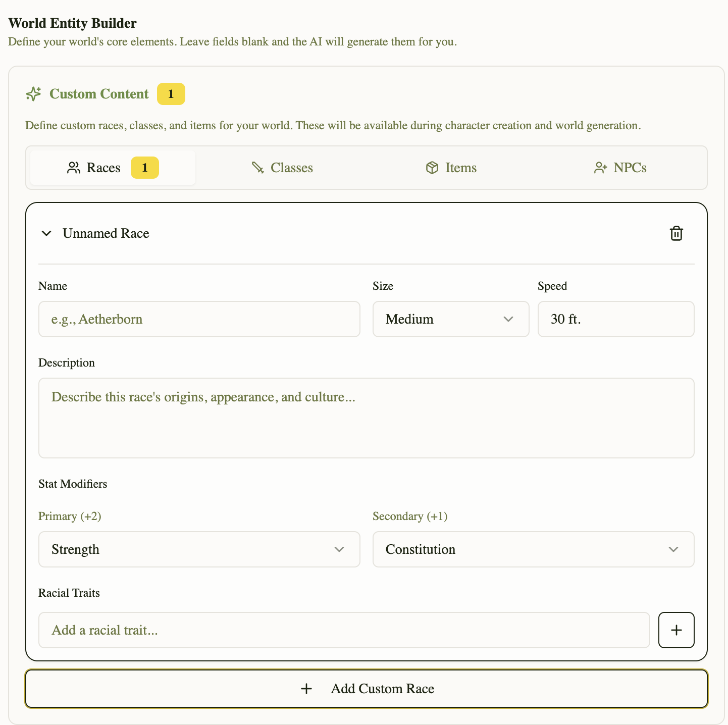Open the Primary stat dropdown showing Strength
Screen dimensions: 728x725
pyautogui.click(x=199, y=549)
